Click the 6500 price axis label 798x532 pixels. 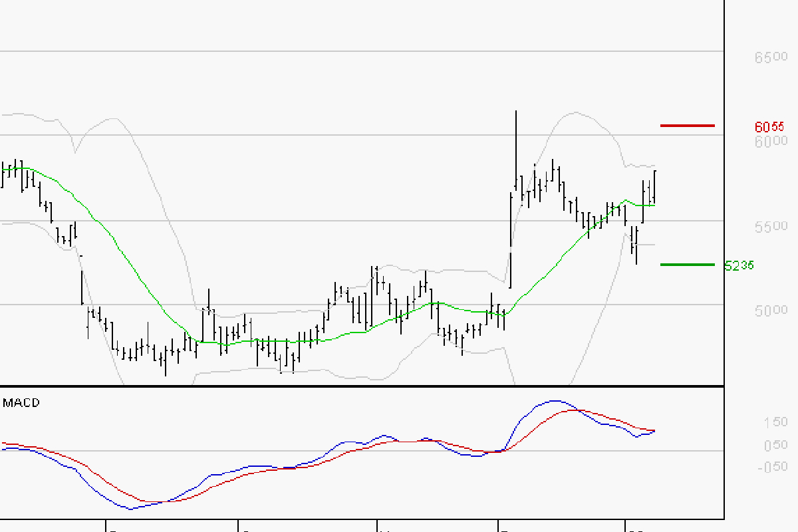click(x=771, y=58)
